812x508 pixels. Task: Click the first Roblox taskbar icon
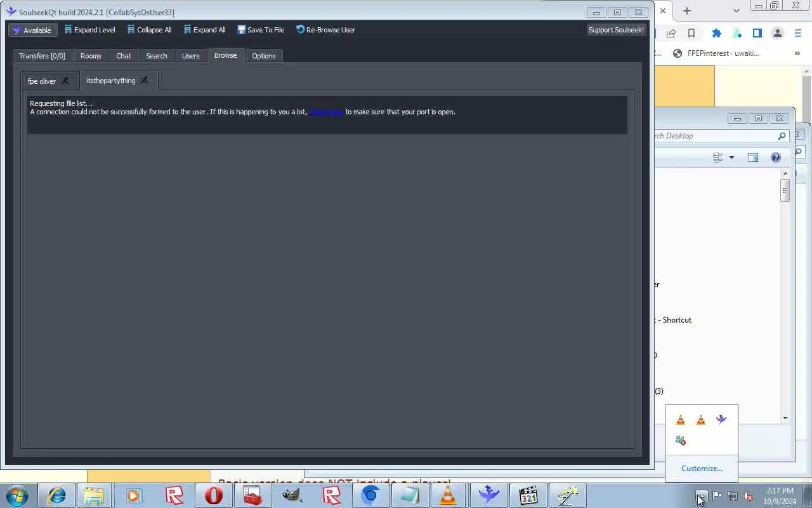tap(174, 495)
